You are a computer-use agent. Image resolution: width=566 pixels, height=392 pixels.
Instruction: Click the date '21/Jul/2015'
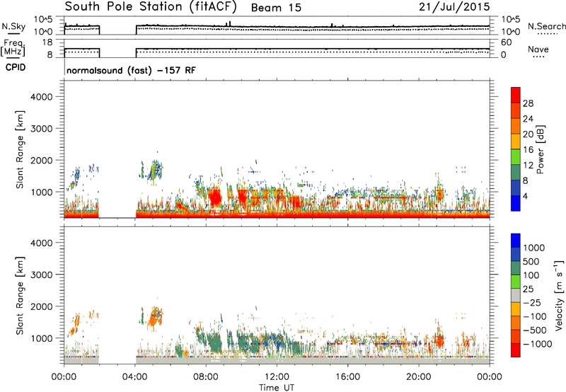(x=454, y=7)
